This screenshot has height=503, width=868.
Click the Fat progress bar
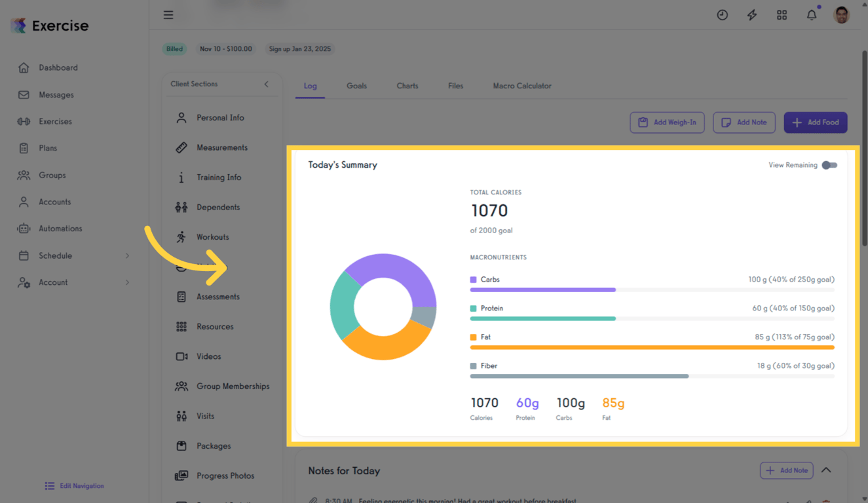tap(652, 347)
